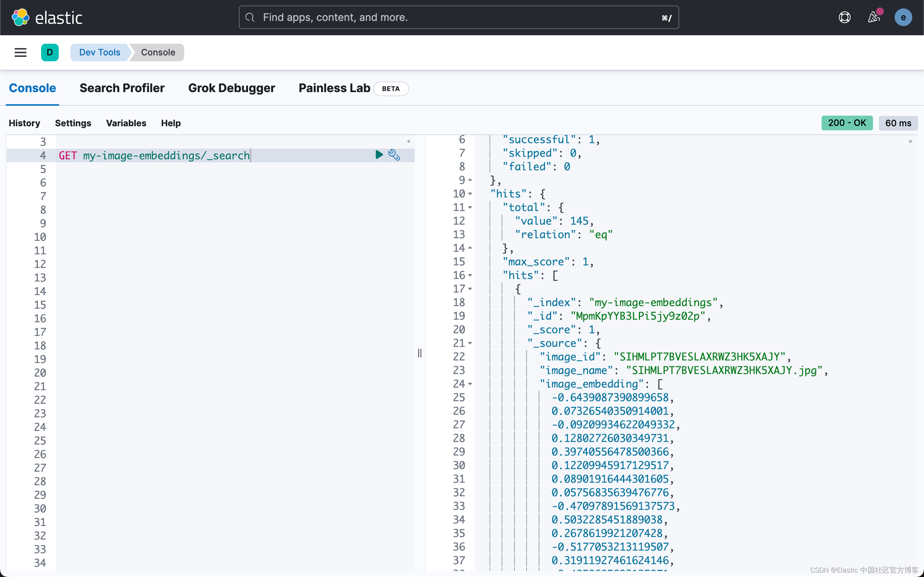Click the Dev Tools breadcrumb link
The height and width of the screenshot is (577, 924).
[x=99, y=52]
